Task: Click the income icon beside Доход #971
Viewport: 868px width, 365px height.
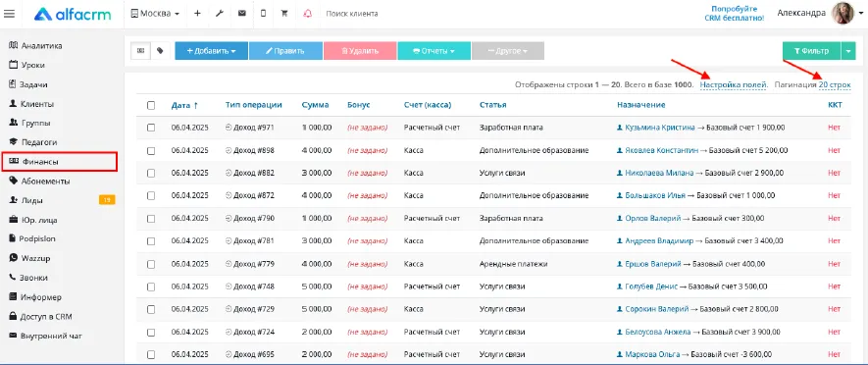Action: pyautogui.click(x=229, y=128)
